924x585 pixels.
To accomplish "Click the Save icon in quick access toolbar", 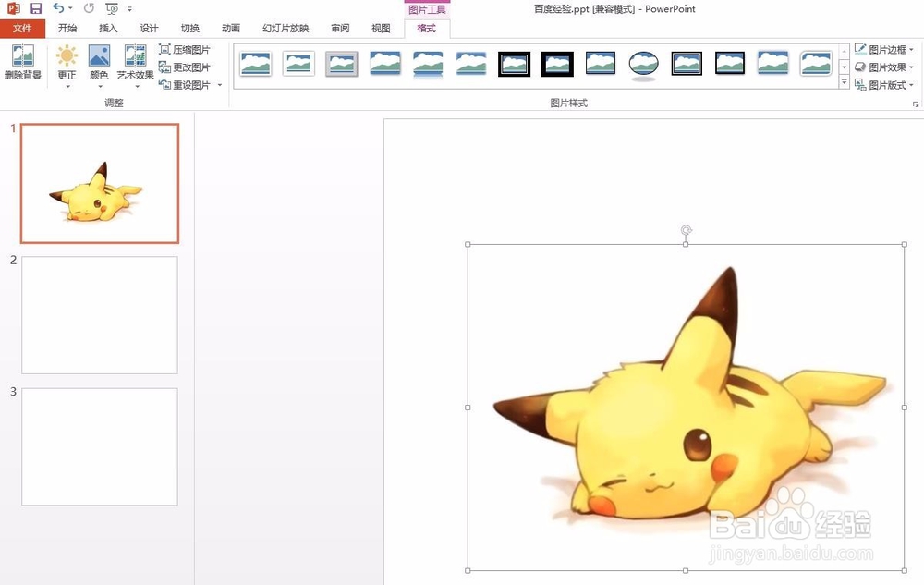I will pyautogui.click(x=36, y=8).
